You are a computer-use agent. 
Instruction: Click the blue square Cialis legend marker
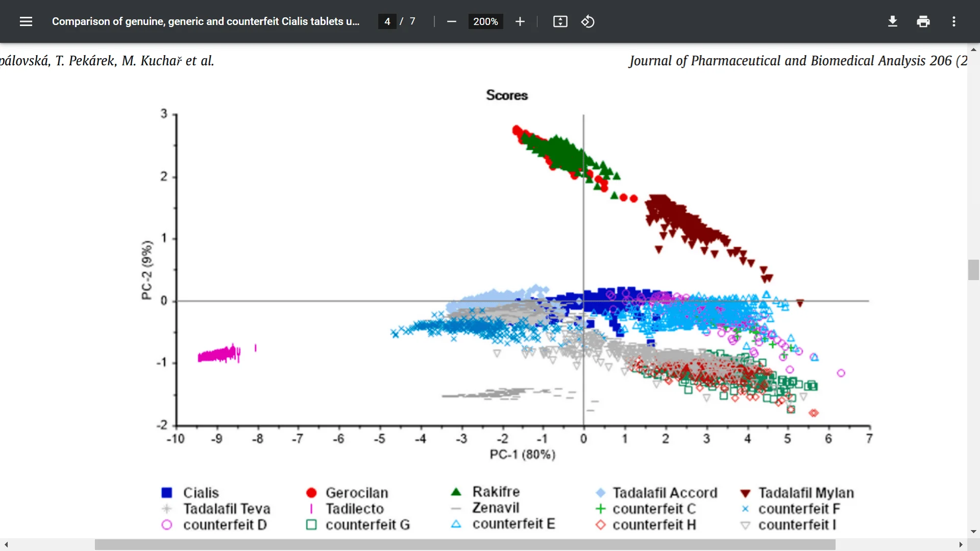coord(167,493)
